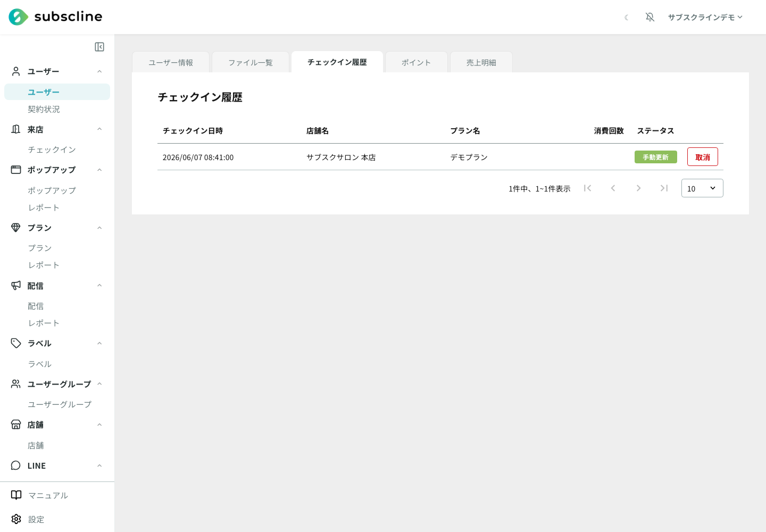Click the ユーザー person icon

[x=16, y=71]
